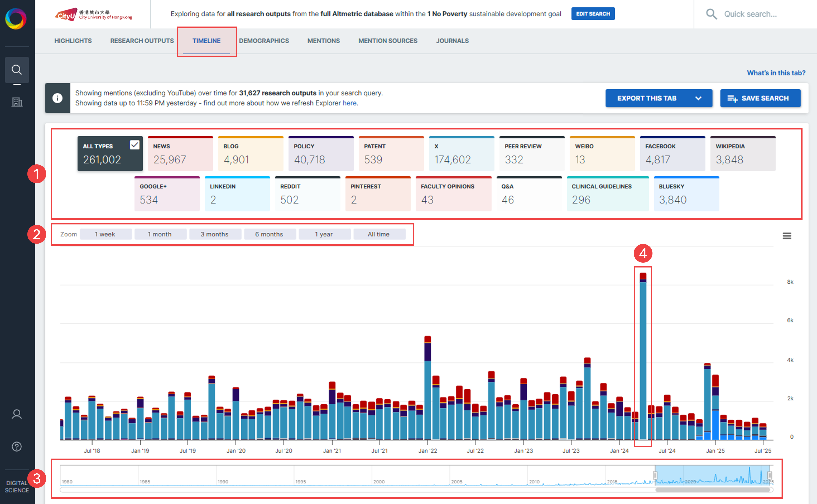Viewport: 817px width, 504px height.
Task: Click the left handle of timeline navigator
Action: (655, 475)
